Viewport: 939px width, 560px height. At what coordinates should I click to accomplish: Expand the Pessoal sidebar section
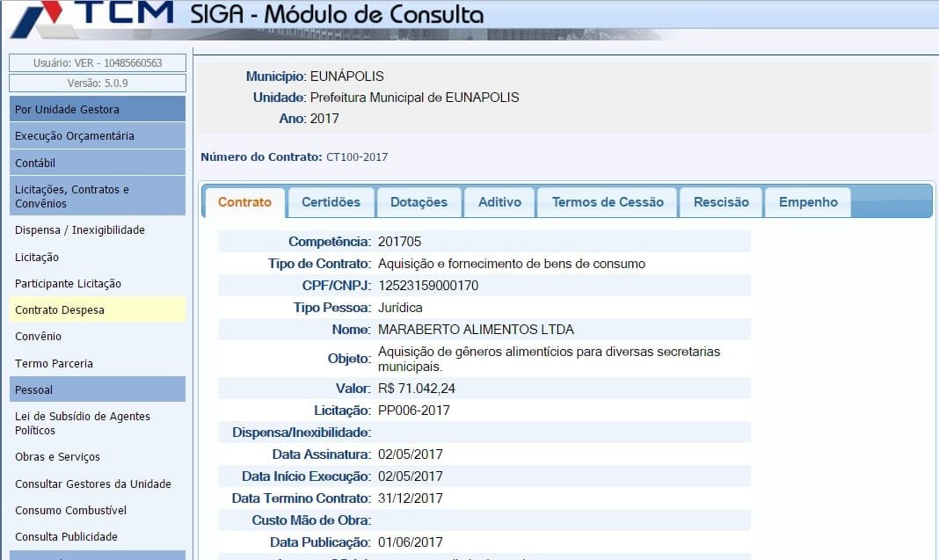click(97, 389)
